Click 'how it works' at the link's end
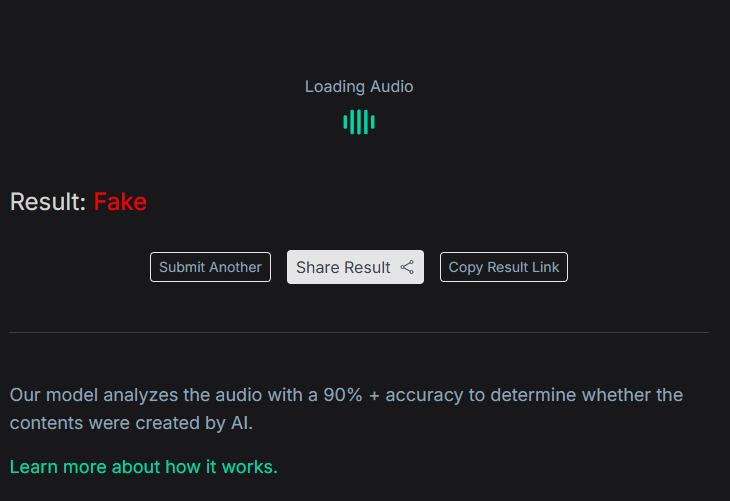Viewport: 730px width, 501px height. [x=228, y=467]
